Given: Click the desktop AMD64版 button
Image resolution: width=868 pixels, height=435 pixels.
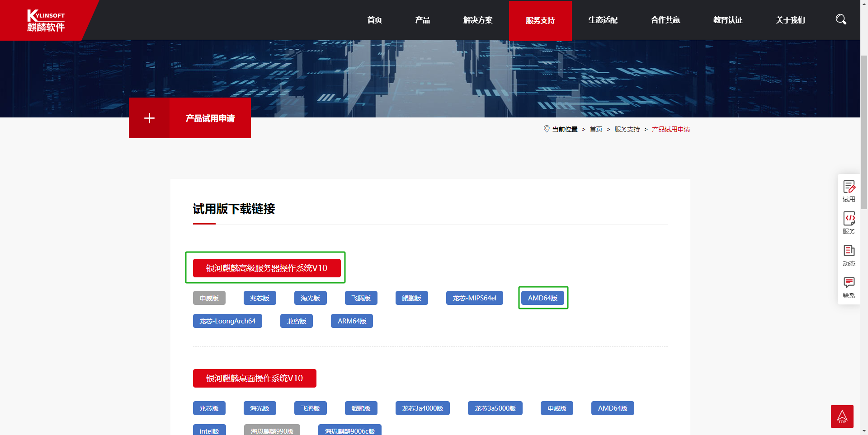Looking at the screenshot, I should 613,408.
